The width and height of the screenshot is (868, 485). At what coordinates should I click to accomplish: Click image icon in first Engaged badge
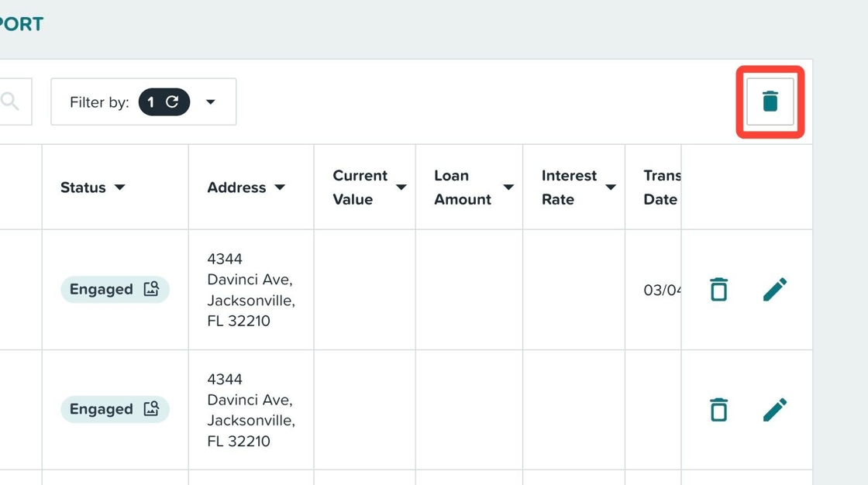click(151, 289)
